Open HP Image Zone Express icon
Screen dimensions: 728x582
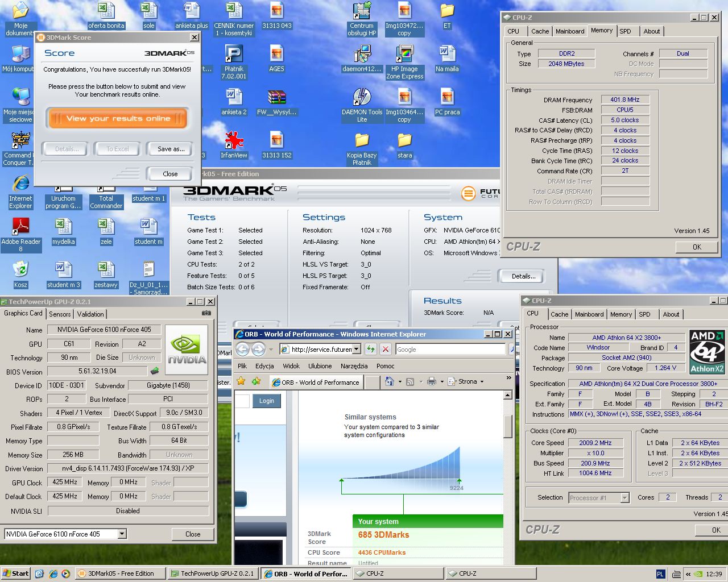pos(404,62)
